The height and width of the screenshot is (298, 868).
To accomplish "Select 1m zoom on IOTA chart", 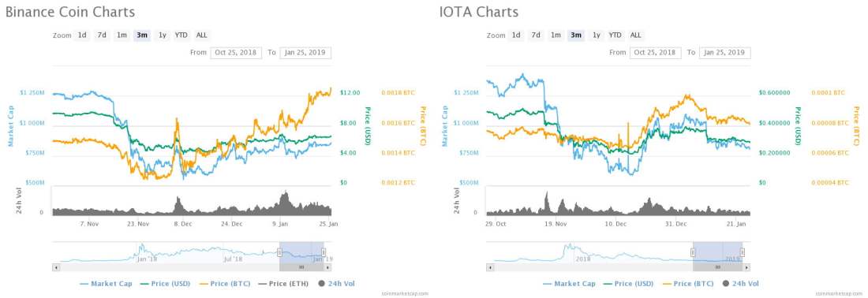I will click(556, 35).
